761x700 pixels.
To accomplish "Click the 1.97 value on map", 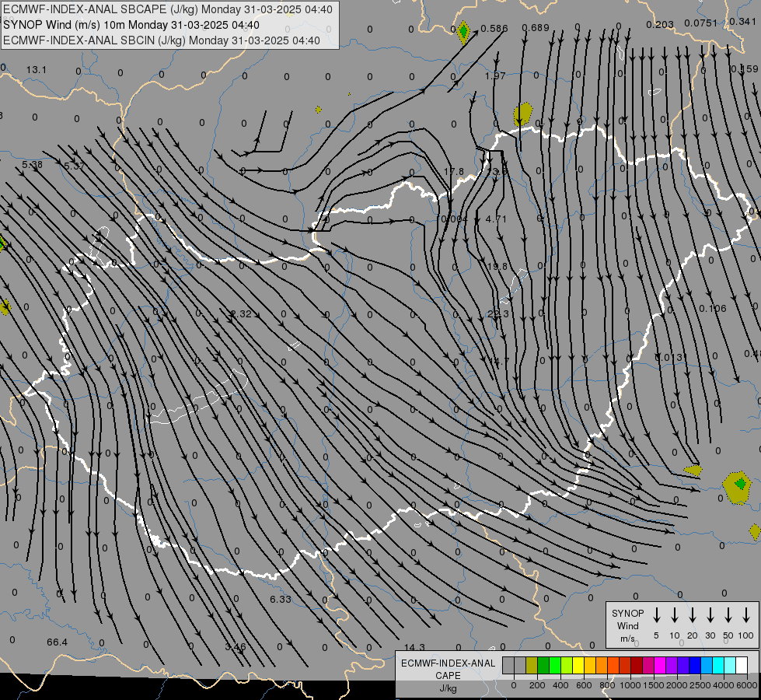I will [495, 75].
